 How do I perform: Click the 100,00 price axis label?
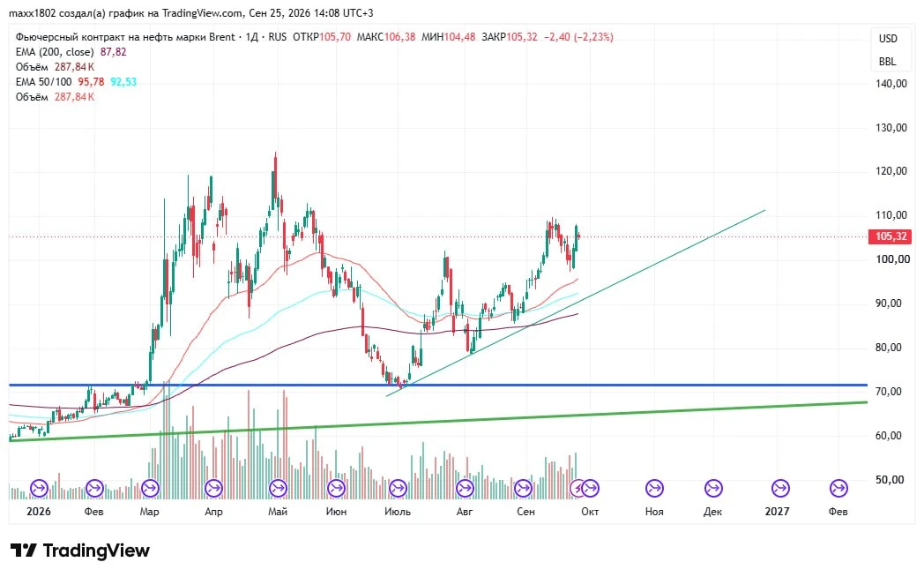click(x=893, y=259)
